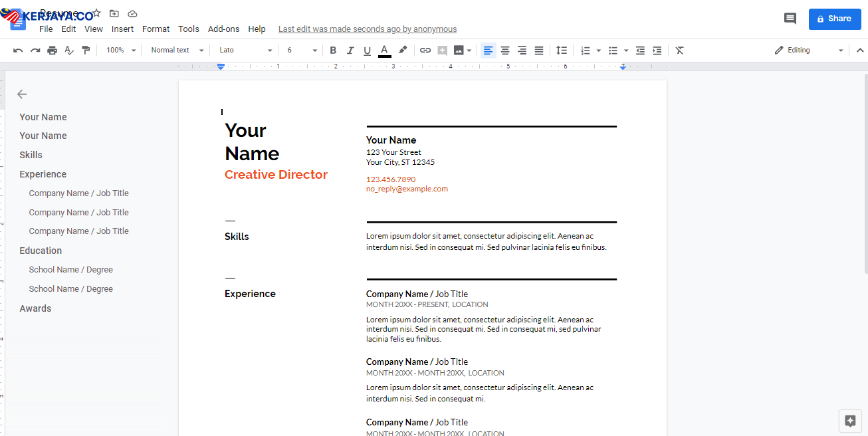868x436 pixels.
Task: Click the Undo icon in toolbar
Action: pos(18,51)
